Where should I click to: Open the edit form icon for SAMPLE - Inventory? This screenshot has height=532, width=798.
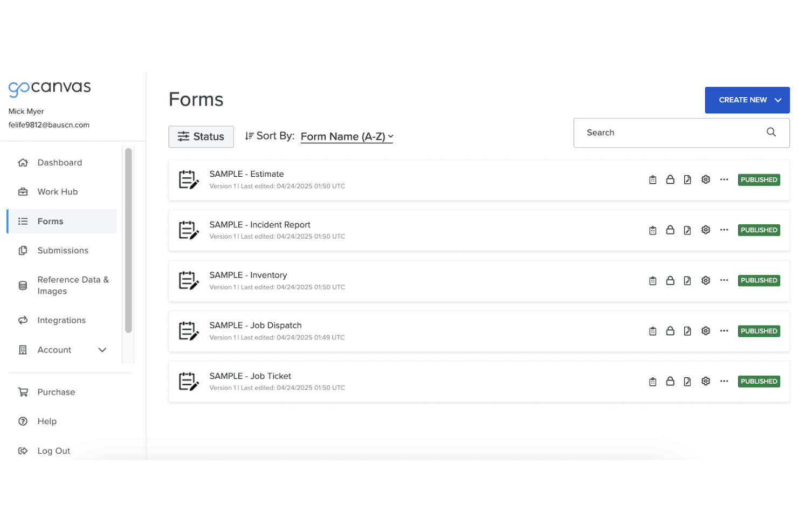pos(687,280)
